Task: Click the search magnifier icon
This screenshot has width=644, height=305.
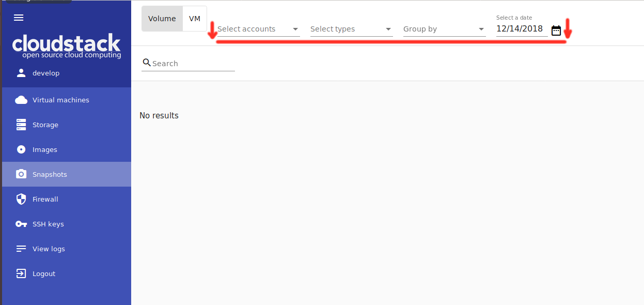Action: click(x=147, y=62)
